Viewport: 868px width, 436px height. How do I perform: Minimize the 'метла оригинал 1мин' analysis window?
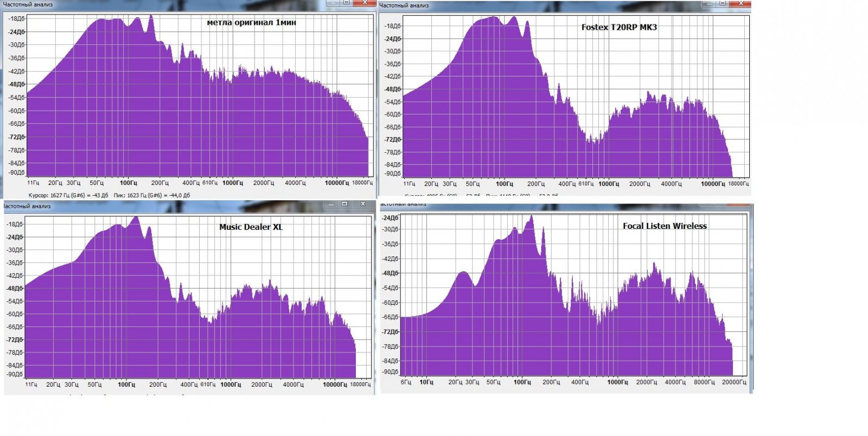click(333, 2)
